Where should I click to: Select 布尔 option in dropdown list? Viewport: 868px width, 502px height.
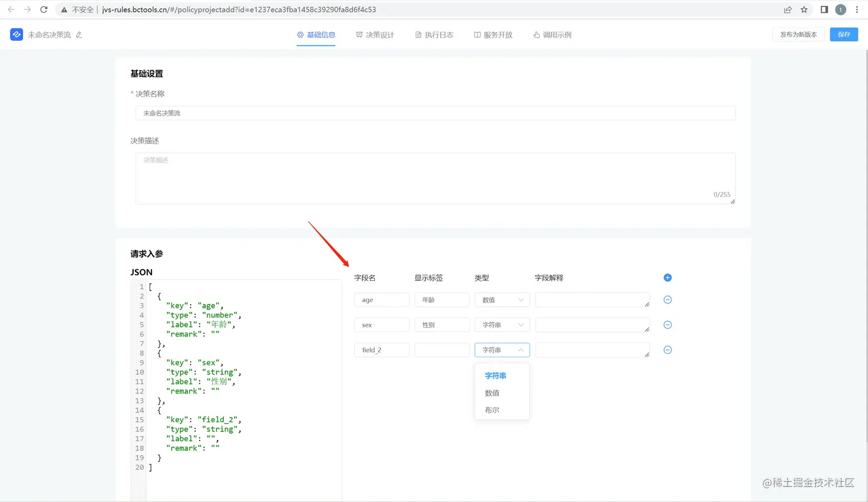(x=502, y=410)
